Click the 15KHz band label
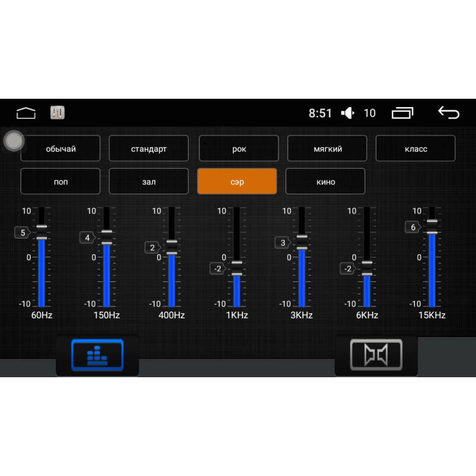This screenshot has width=476, height=476. pos(432,315)
